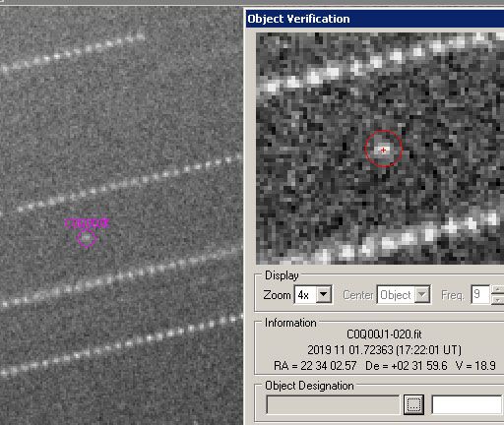This screenshot has width=504, height=425.
Task: Click the upper star trail in the preview
Action: (x=377, y=62)
